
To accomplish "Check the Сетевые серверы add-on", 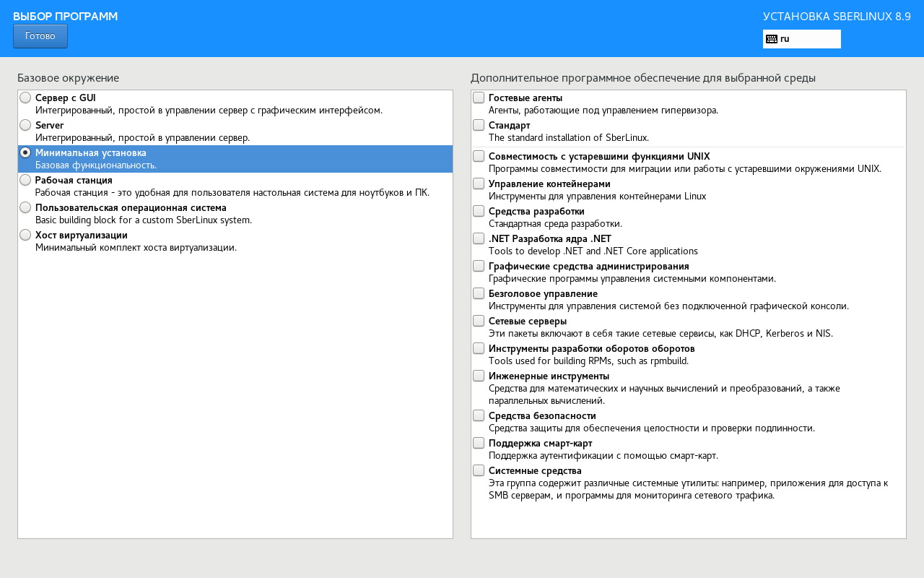I will pyautogui.click(x=479, y=321).
